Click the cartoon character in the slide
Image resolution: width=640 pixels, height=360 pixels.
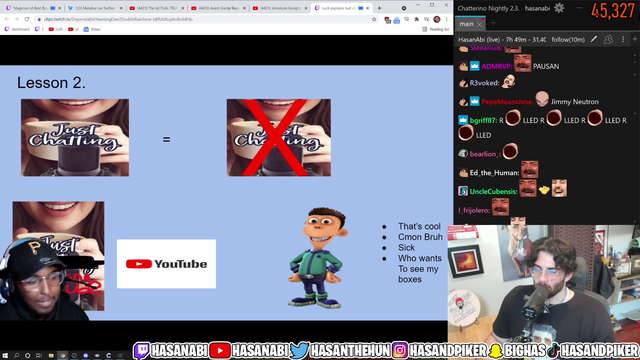pos(318,258)
